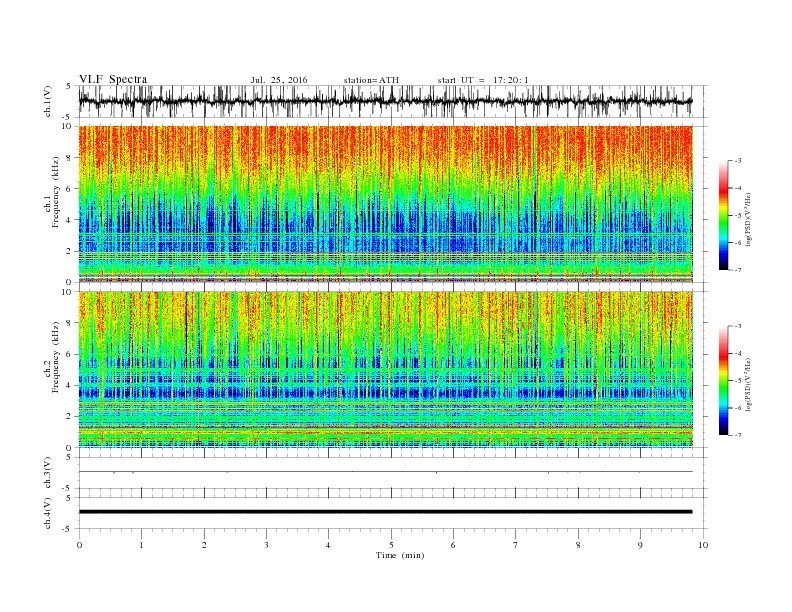
Task: Click the "6" minute tick label on time axis
Action: click(453, 545)
